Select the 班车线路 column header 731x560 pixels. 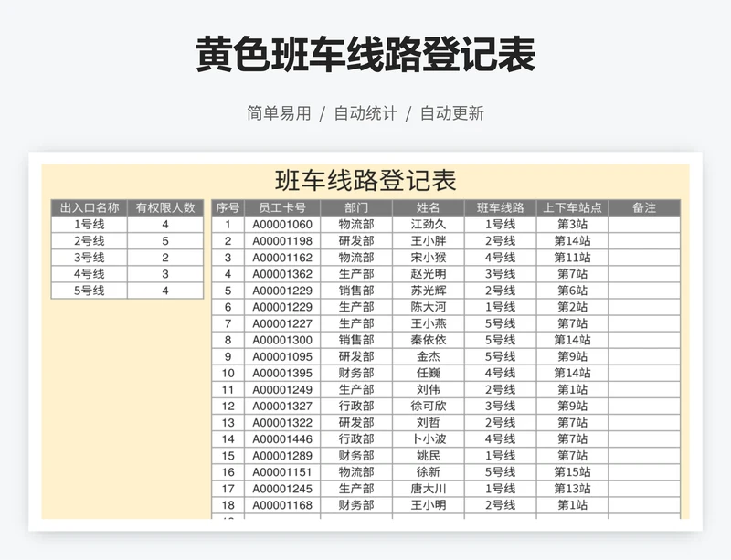pos(500,208)
